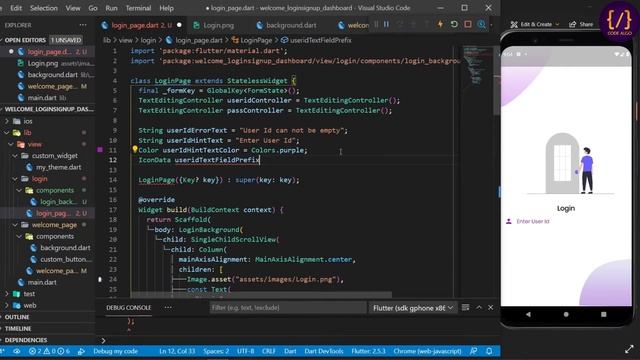Click Chrome (web-javascript) device selector
This screenshot has width=640, height=360.
pyautogui.click(x=427, y=351)
